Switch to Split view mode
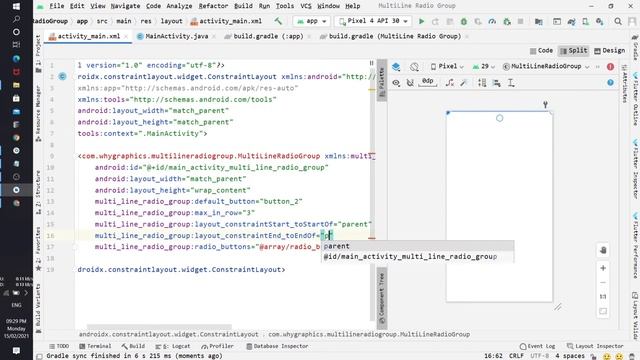The width and height of the screenshot is (640, 360). click(573, 51)
